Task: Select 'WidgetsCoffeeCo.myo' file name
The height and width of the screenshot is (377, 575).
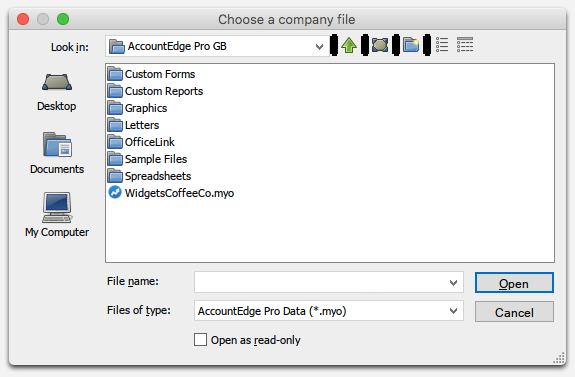Action: 179,193
